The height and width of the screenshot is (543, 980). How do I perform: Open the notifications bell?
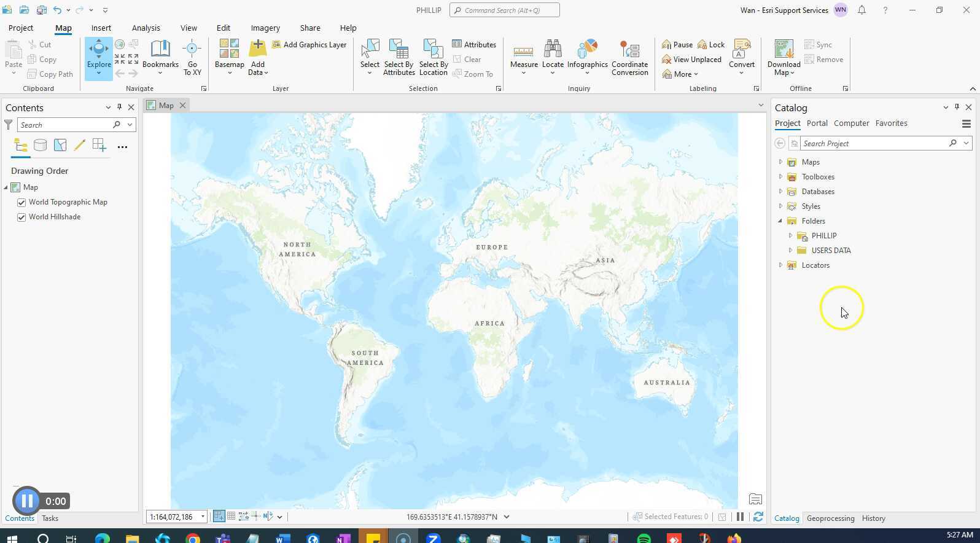[861, 10]
